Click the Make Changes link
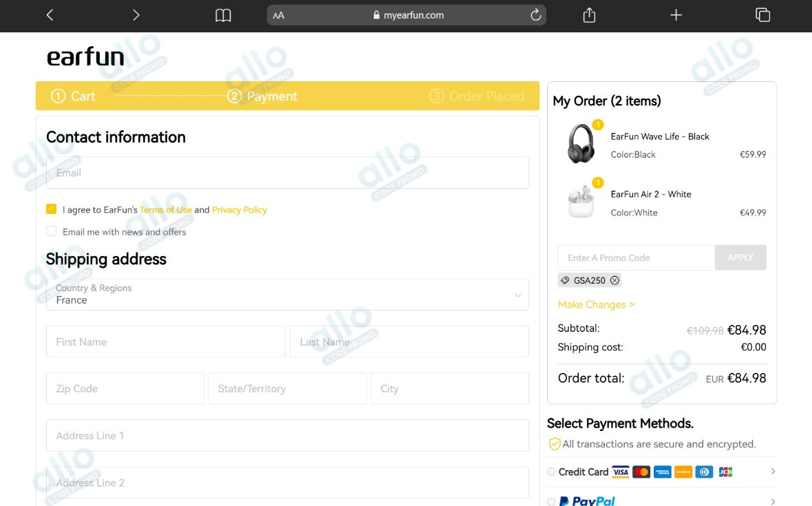 596,304
